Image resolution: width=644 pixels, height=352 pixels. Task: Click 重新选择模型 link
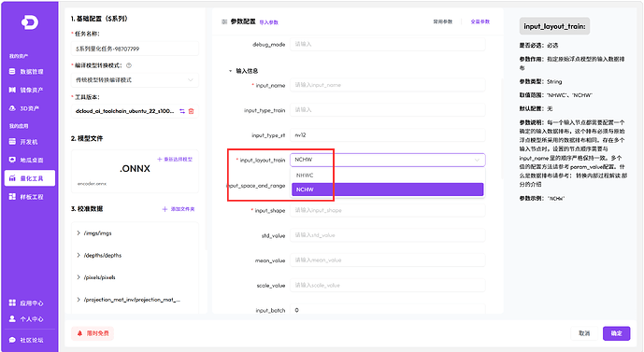pos(175,159)
